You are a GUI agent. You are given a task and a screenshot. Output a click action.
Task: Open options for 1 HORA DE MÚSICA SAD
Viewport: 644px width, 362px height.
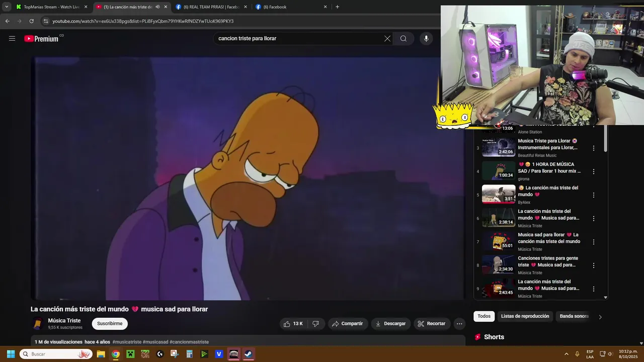click(x=594, y=171)
